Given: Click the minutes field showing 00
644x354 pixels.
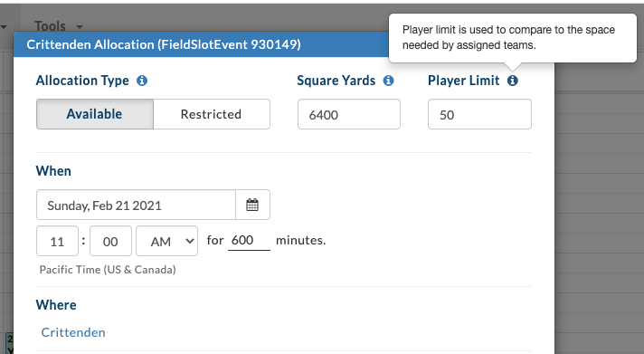Looking at the screenshot, I should tap(111, 241).
